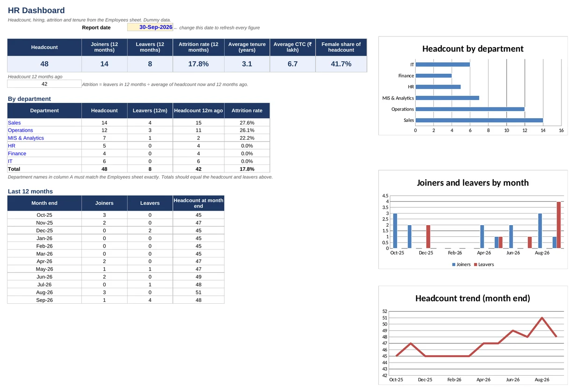The height and width of the screenshot is (392, 575).
Task: Click the Month end column header
Action: pyautogui.click(x=44, y=203)
